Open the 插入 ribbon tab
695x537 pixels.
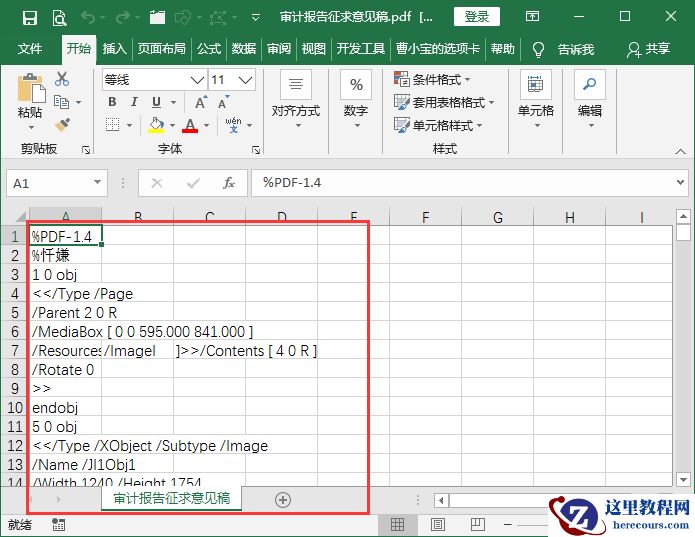click(x=115, y=49)
